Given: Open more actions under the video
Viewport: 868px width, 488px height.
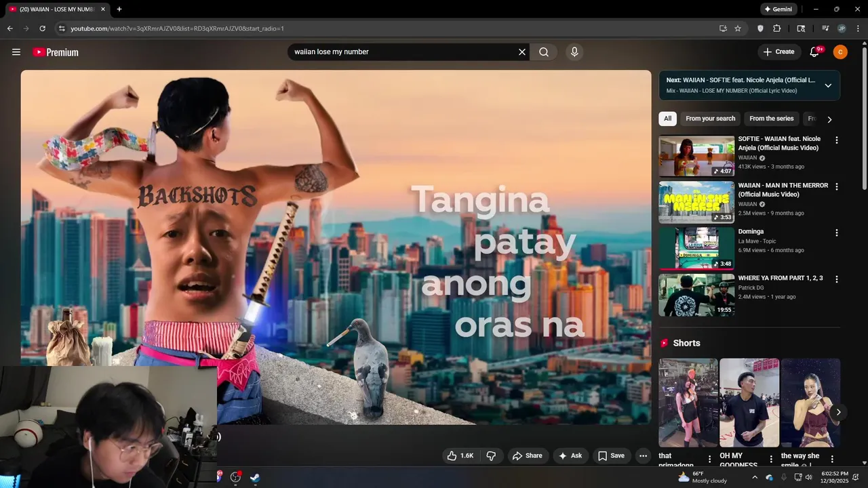Looking at the screenshot, I should click(643, 455).
